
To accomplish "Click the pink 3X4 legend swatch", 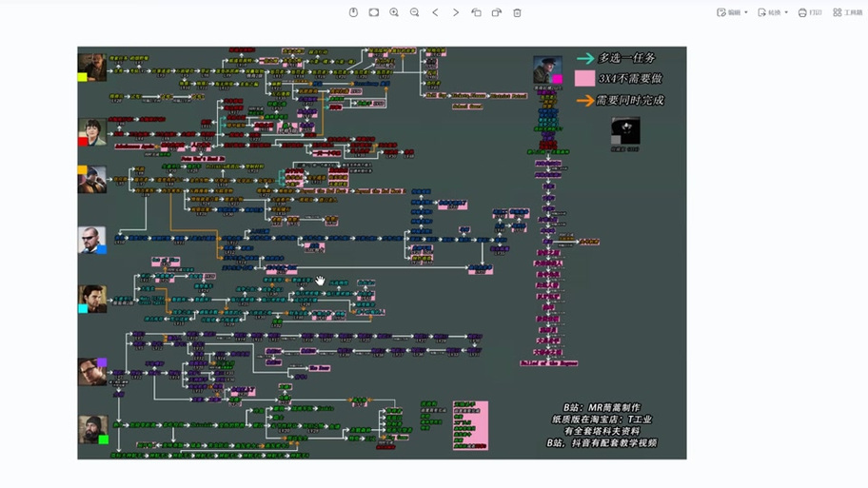I will [584, 78].
